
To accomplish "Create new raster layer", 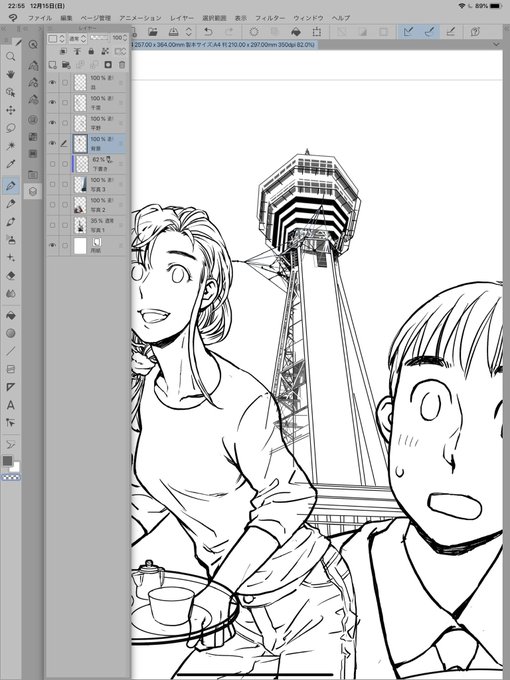I will [52, 65].
